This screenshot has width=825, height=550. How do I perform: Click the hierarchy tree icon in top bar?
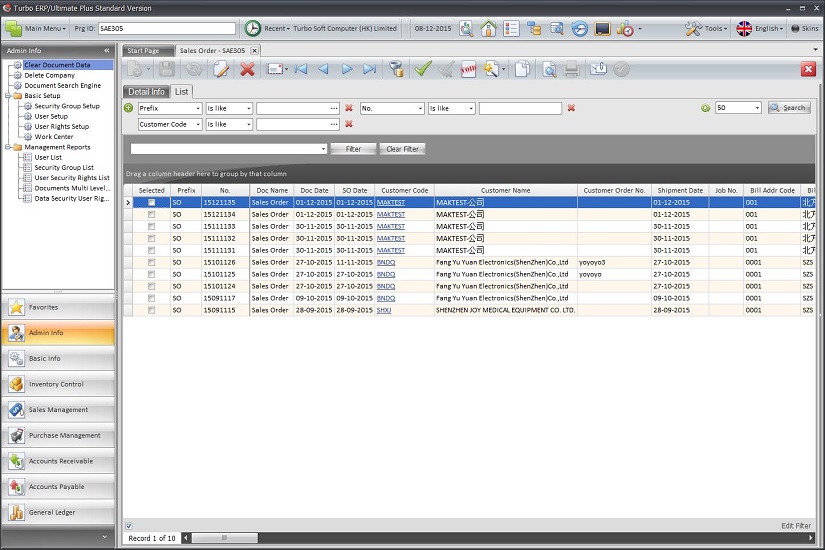point(534,28)
